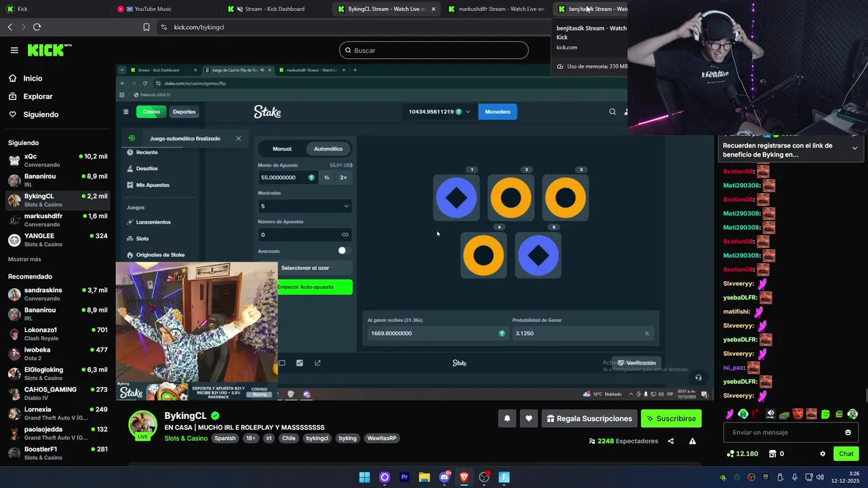Follow BykingCL with the heart icon
Viewport: 868px width, 488px height.
(x=529, y=418)
